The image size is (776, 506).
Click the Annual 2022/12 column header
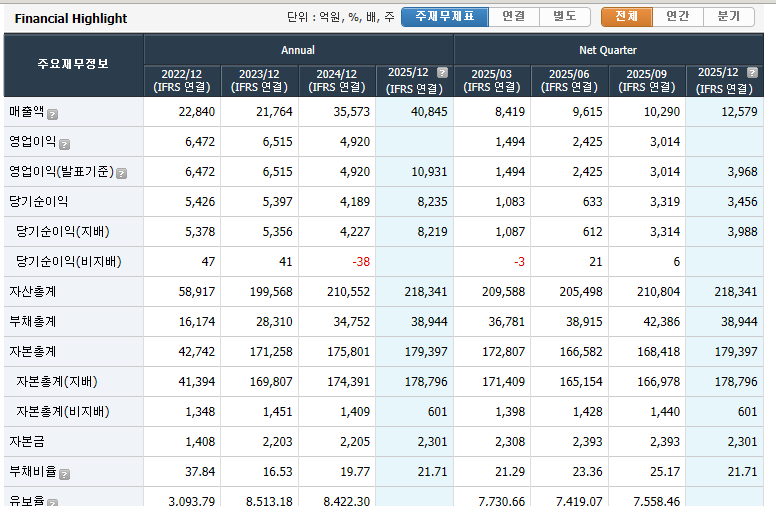point(182,81)
